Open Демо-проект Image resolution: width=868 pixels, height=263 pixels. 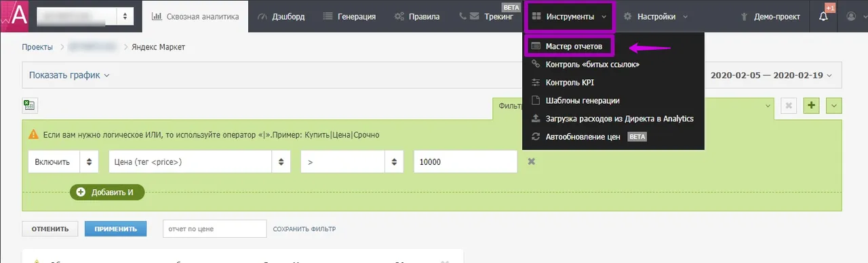click(770, 16)
